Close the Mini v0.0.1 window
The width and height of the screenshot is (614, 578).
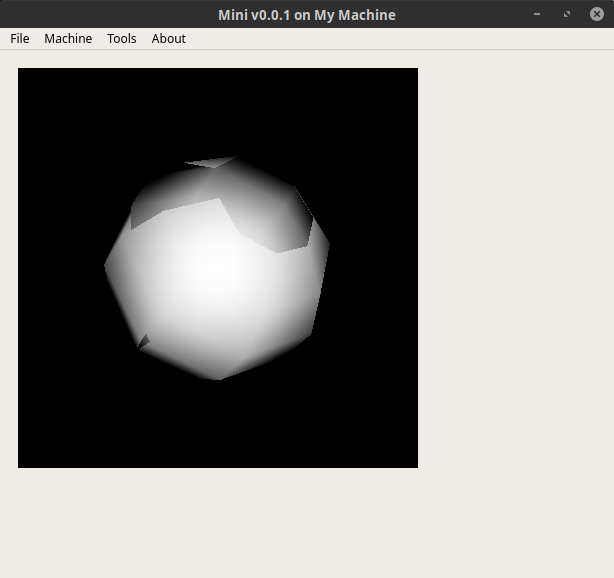(597, 14)
